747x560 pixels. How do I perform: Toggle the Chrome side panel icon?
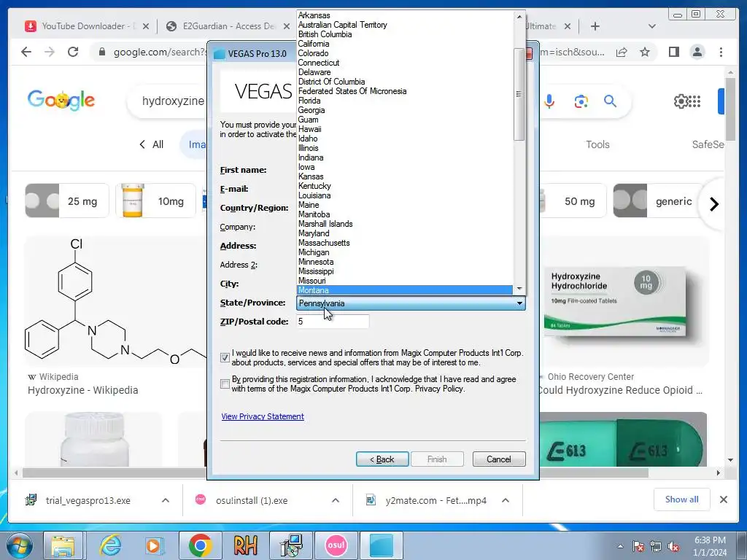(673, 52)
